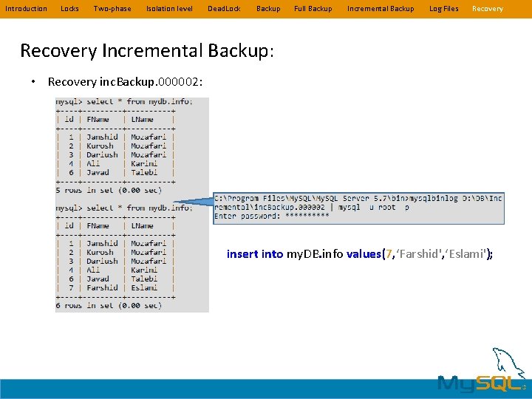Open the Log Files tab

pyautogui.click(x=443, y=8)
